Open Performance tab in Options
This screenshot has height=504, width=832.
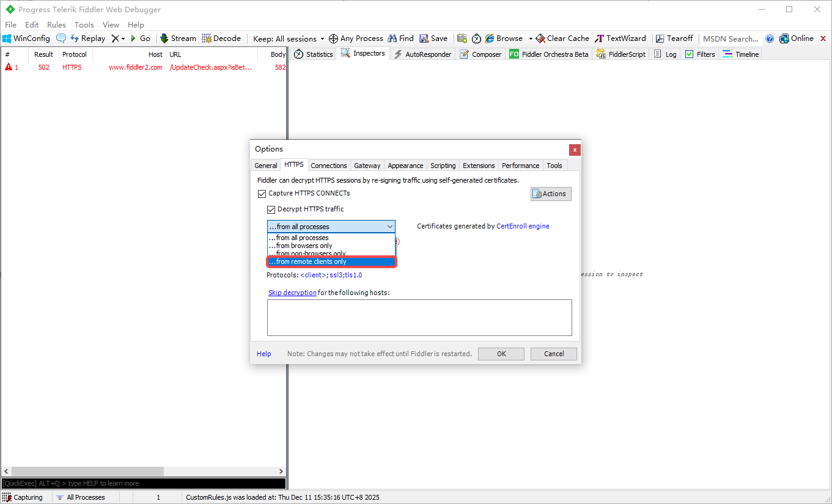521,166
